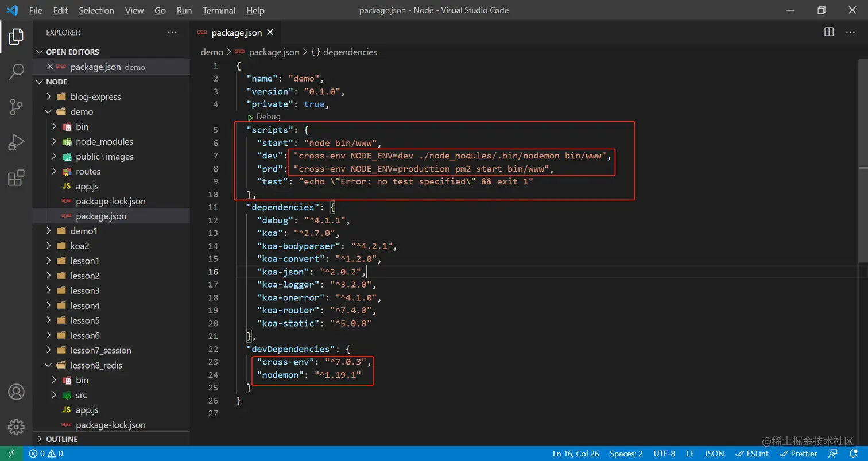Collapse the NODE workspace section
This screenshot has width=868, height=461.
coord(111,82)
